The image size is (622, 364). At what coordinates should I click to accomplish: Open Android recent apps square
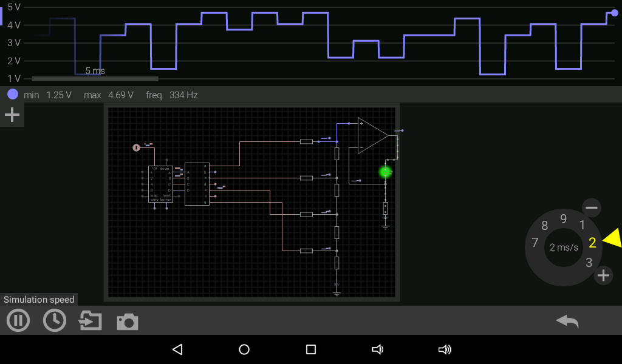(x=311, y=349)
